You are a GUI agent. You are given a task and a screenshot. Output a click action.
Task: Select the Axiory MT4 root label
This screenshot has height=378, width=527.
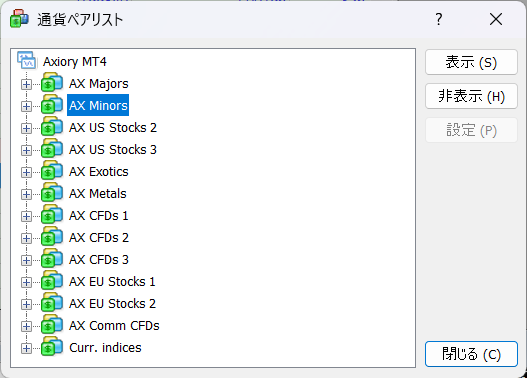(x=75, y=62)
